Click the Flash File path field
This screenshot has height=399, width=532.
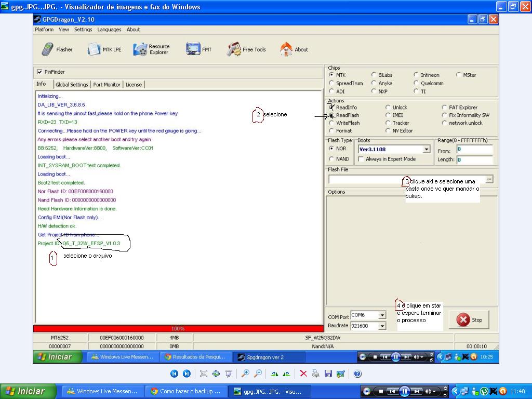click(406, 179)
